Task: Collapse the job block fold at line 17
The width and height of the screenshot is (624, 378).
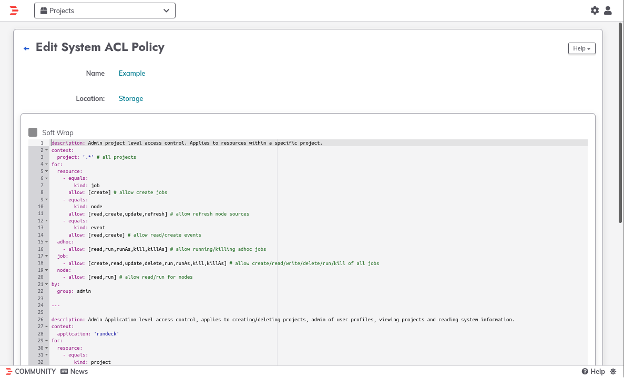Action: click(47, 256)
